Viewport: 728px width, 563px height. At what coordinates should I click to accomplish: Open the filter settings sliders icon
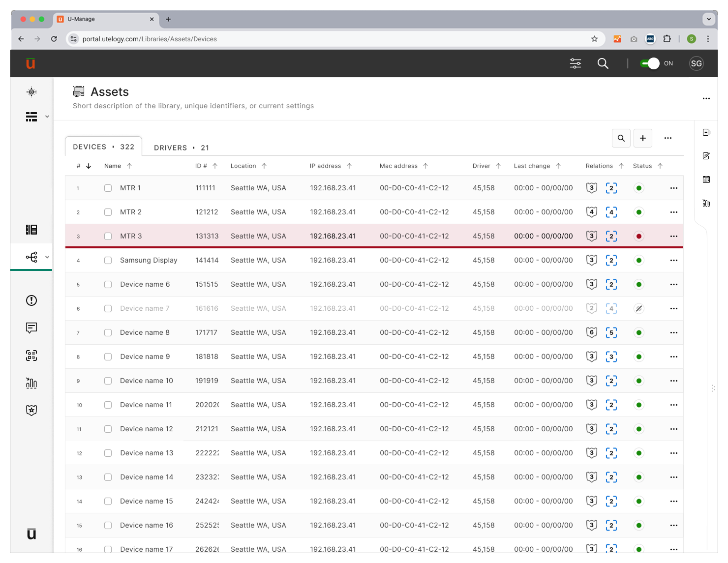tap(576, 63)
